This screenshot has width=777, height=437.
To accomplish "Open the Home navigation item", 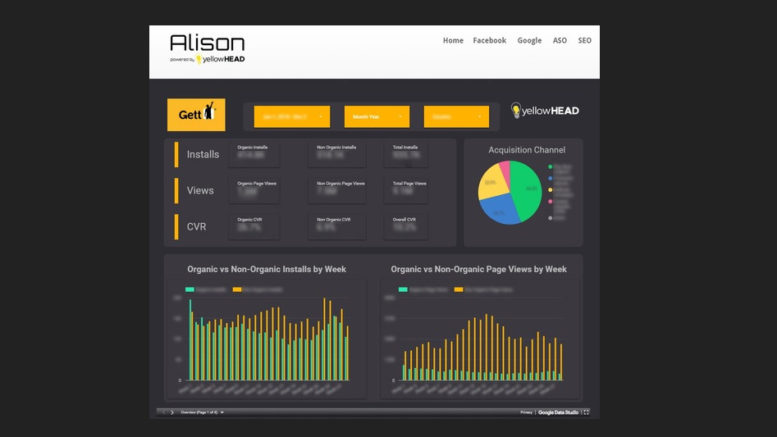I will click(x=453, y=41).
